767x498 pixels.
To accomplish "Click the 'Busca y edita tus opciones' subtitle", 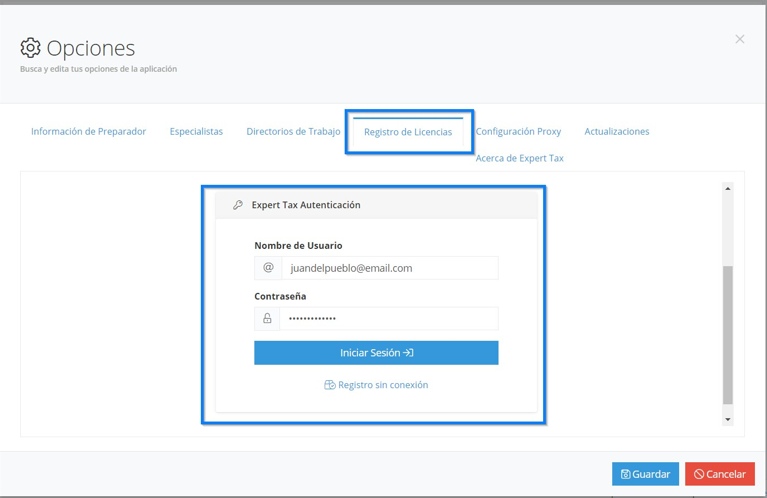I will [98, 69].
